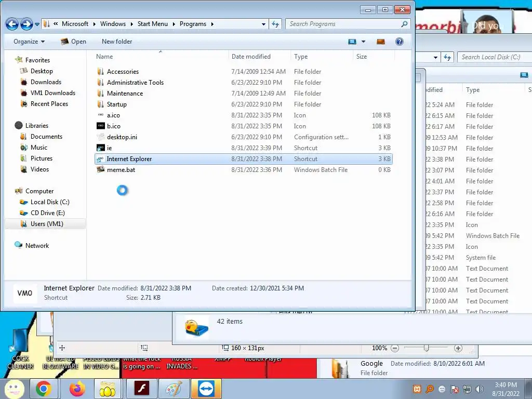Go to Downloads in Favorites
532x399 pixels.
pos(46,82)
